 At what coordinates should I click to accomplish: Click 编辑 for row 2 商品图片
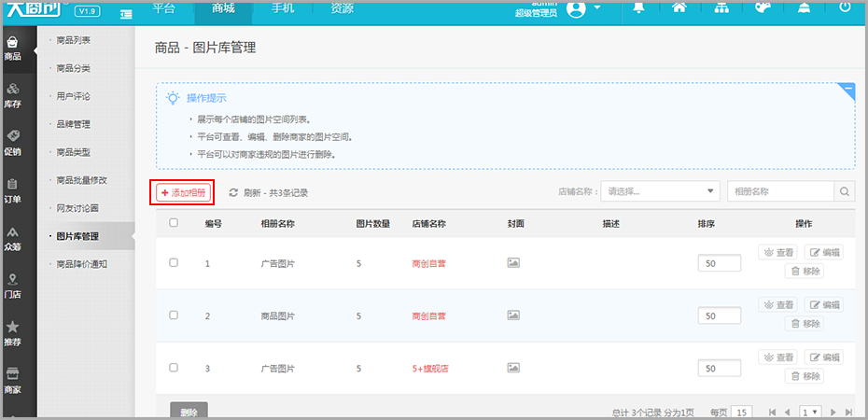pos(824,304)
